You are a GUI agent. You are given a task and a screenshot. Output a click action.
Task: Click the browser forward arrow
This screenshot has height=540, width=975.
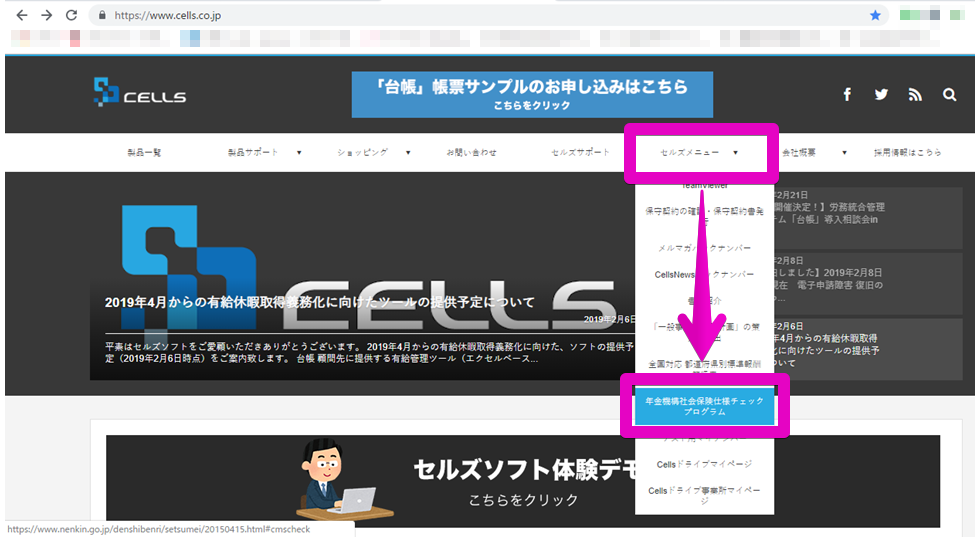pos(47,15)
